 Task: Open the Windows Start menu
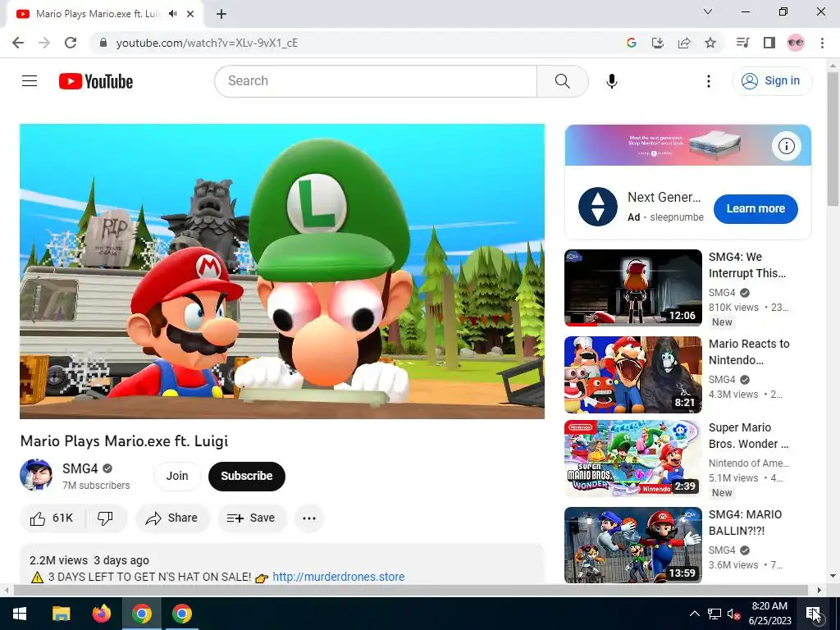20,614
